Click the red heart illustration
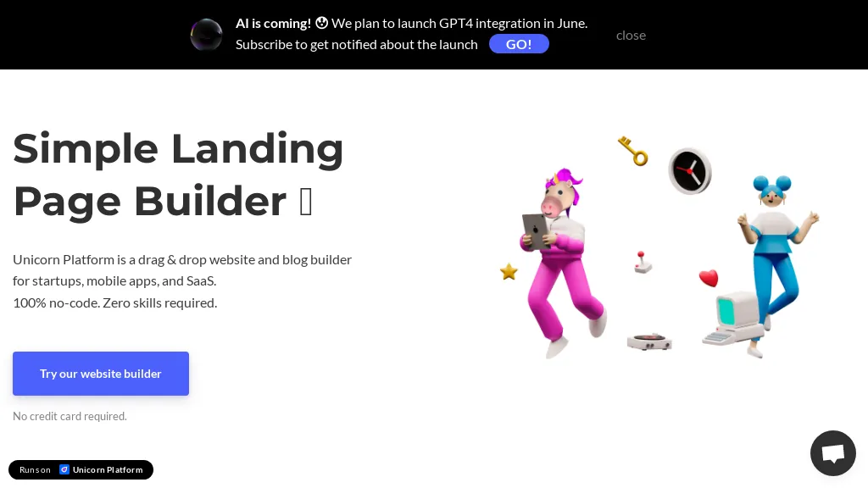868x488 pixels. click(709, 278)
